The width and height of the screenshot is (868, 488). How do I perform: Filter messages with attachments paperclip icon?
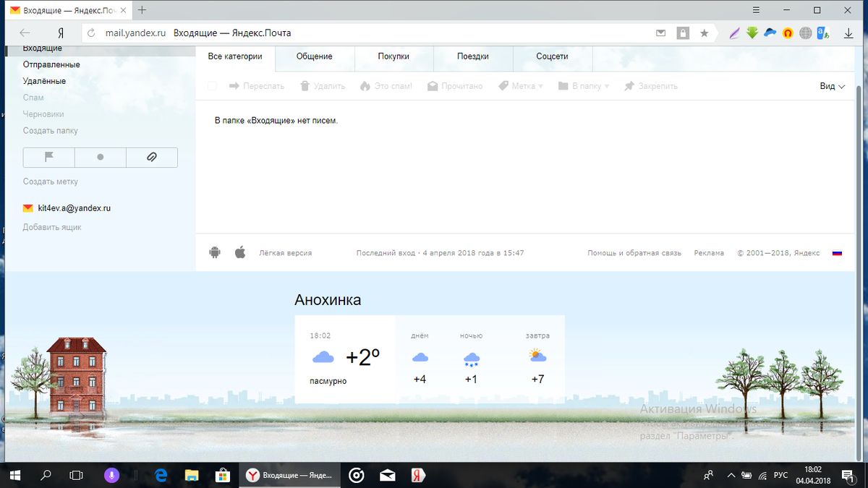(x=152, y=157)
